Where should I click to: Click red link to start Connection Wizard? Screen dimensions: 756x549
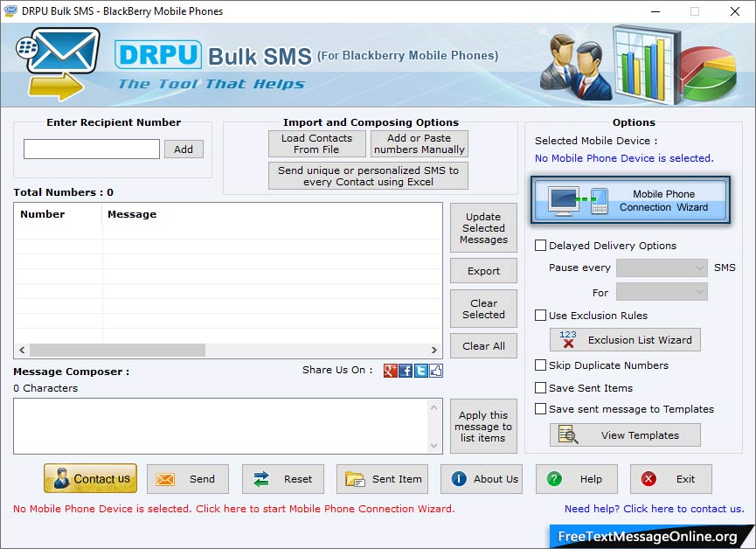[234, 509]
